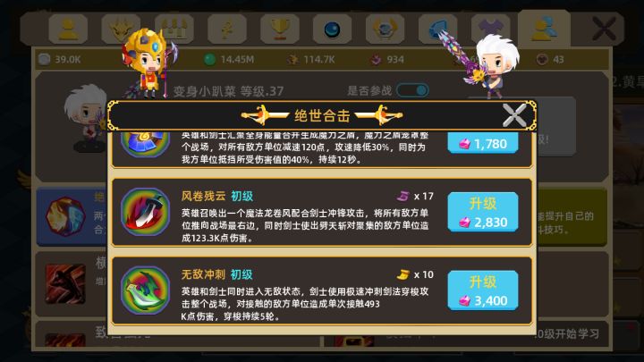Upgrade 无敌冲刺 for 3,400 gems
Image resolution: width=644 pixels, height=362 pixels.
(x=483, y=290)
